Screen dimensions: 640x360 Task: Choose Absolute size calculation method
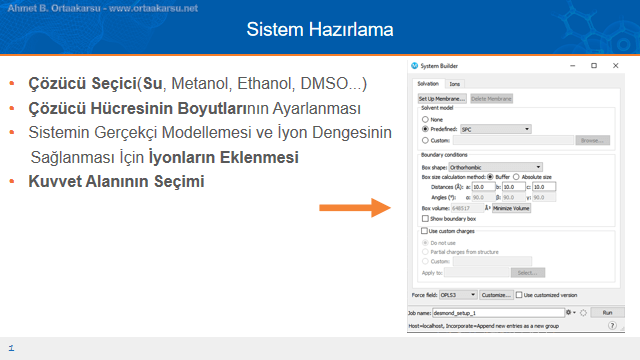pos(516,177)
